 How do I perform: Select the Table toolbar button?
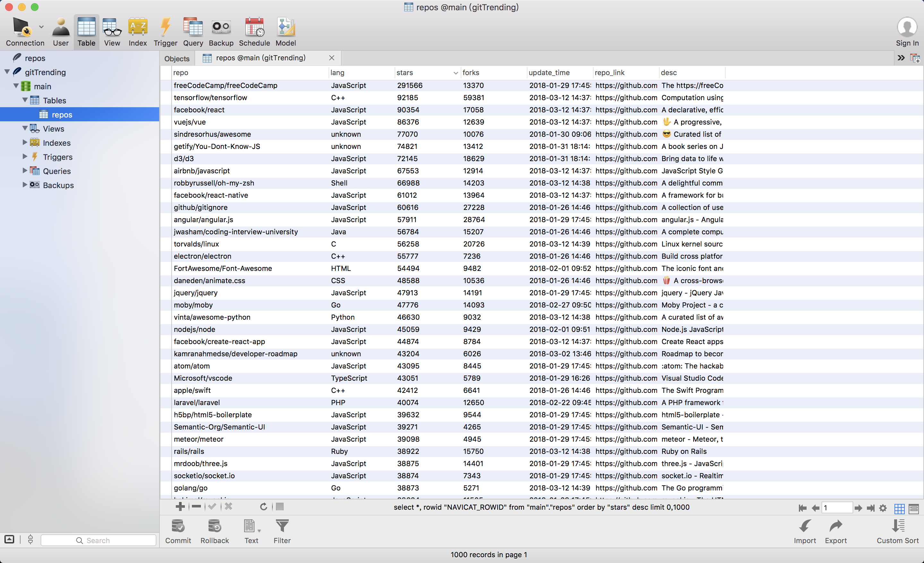click(86, 31)
